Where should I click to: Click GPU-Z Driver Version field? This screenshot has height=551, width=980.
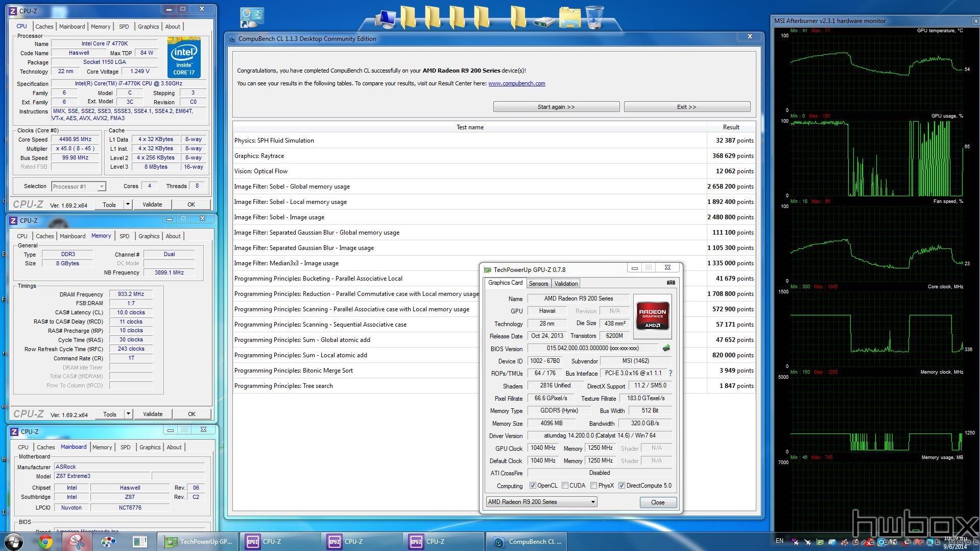600,435
